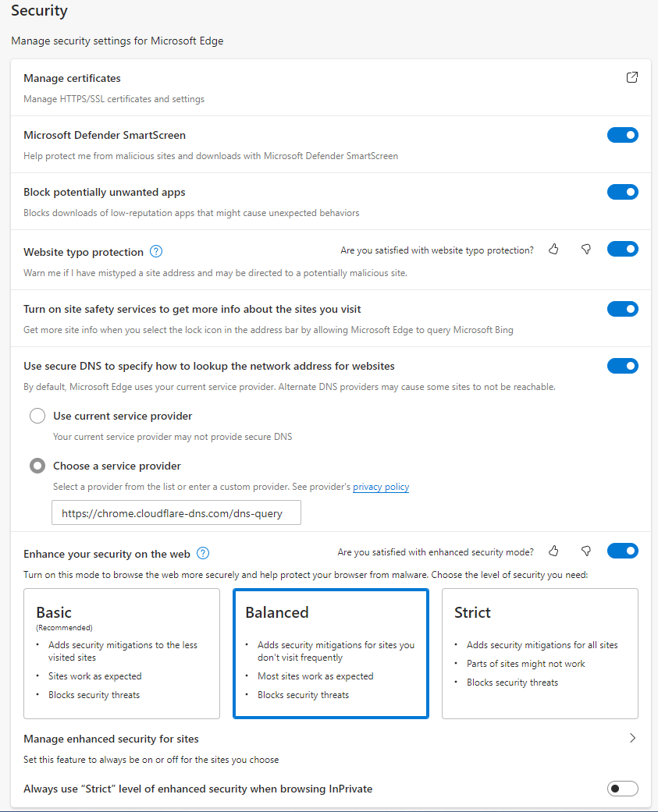
Task: Toggle off Website typo protection
Action: click(622, 248)
